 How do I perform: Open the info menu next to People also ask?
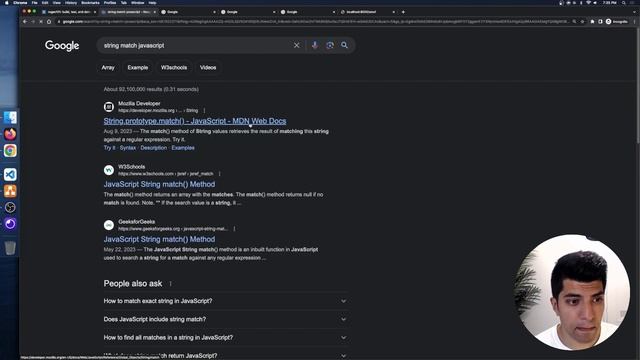point(170,284)
